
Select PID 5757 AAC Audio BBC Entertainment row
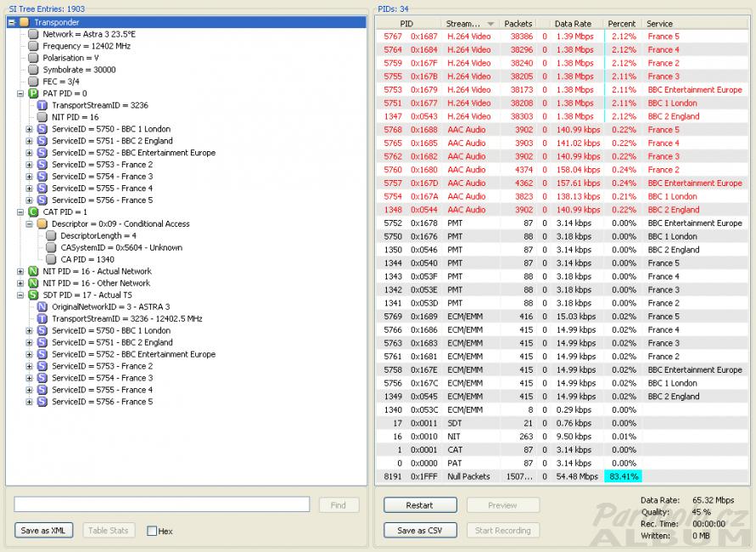pyautogui.click(x=563, y=183)
